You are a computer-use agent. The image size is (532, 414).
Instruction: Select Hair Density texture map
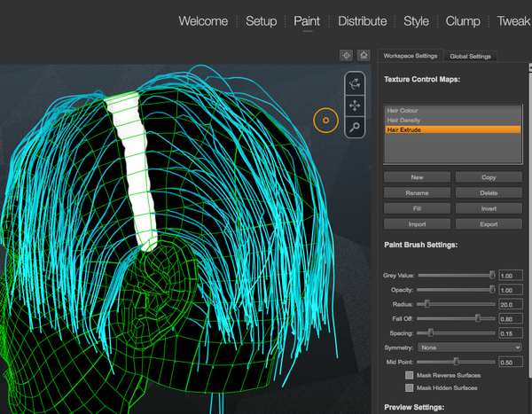453,121
